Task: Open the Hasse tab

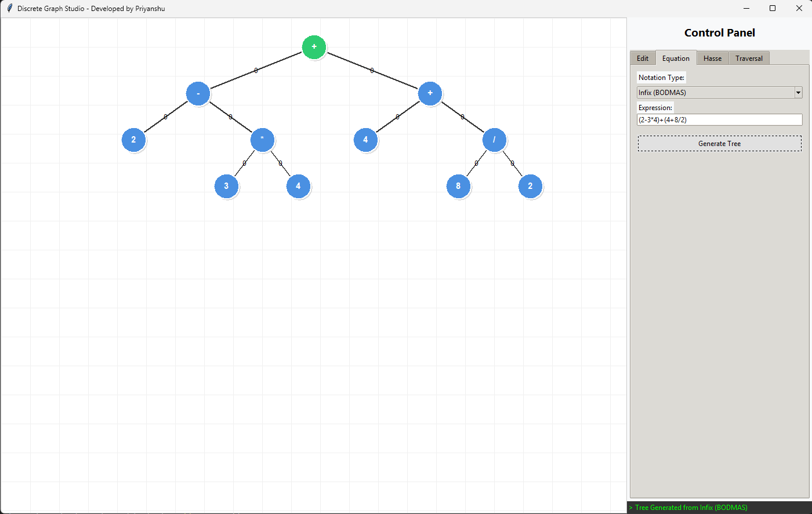Action: [x=712, y=58]
